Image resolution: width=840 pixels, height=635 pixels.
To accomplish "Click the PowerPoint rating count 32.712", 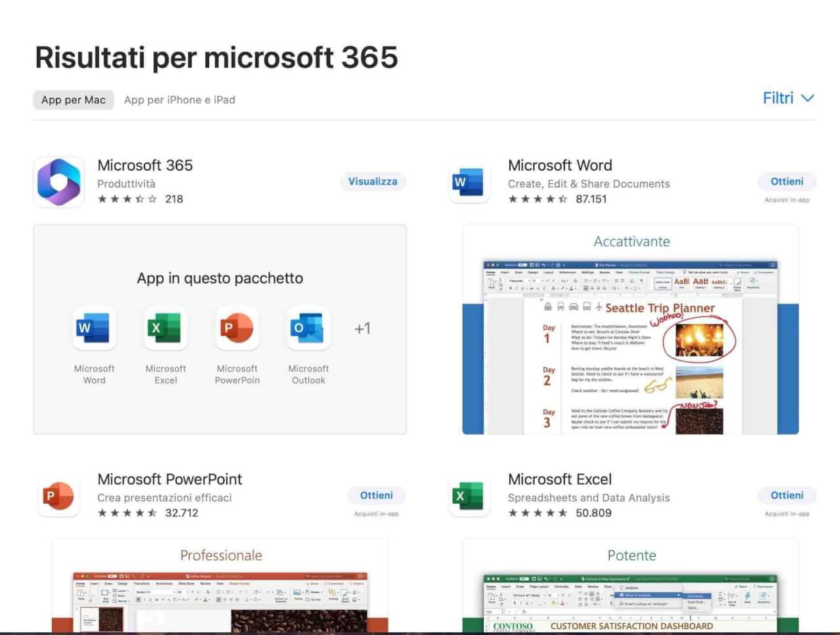I will (182, 513).
